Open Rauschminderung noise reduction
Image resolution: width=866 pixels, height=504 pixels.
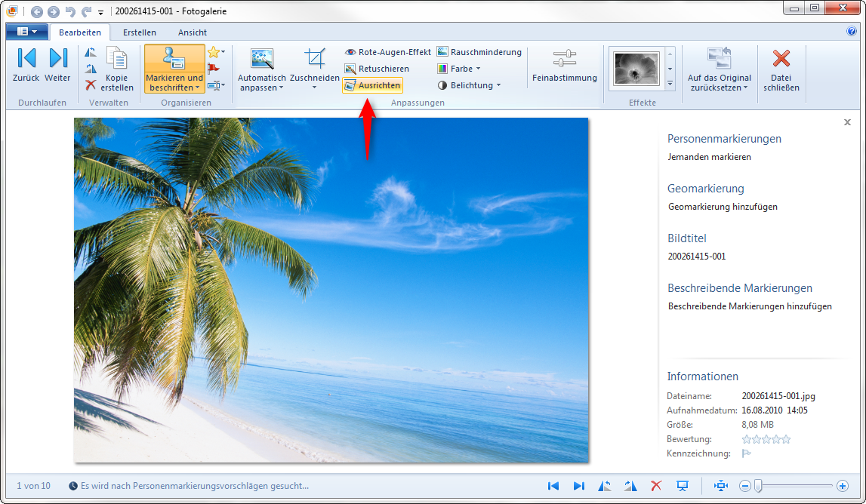[479, 52]
